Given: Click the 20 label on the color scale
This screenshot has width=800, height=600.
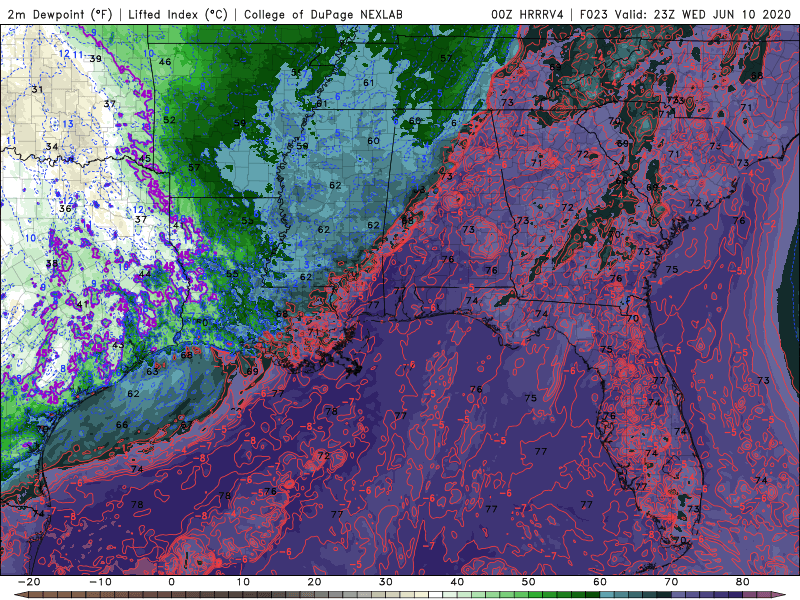Looking at the screenshot, I should (314, 582).
